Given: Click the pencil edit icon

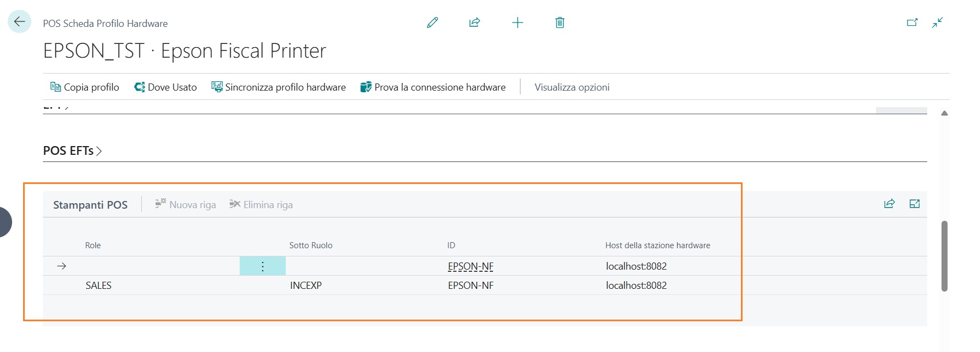Looking at the screenshot, I should [433, 23].
